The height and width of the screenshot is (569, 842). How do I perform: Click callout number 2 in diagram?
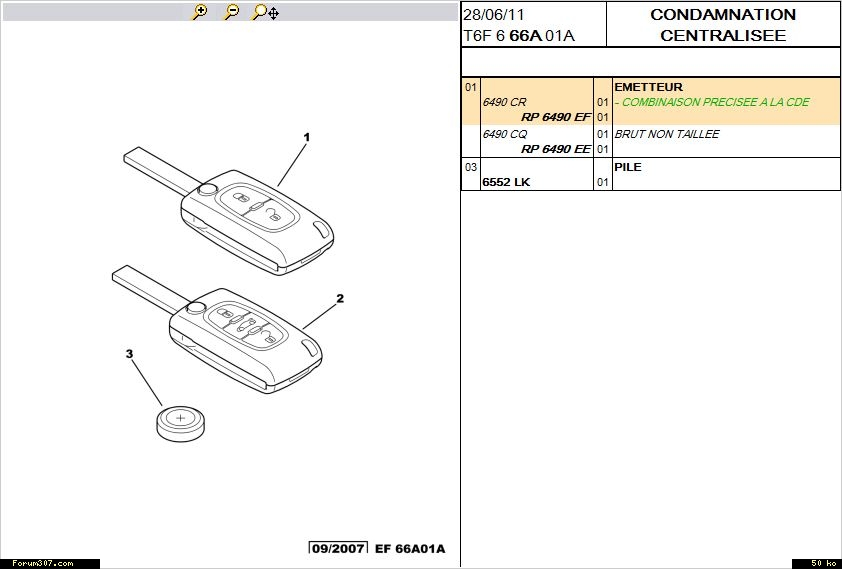[340, 298]
